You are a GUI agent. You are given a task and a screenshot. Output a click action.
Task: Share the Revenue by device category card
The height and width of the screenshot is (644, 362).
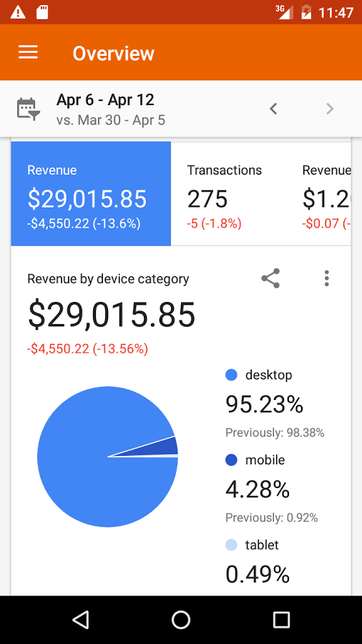270,278
